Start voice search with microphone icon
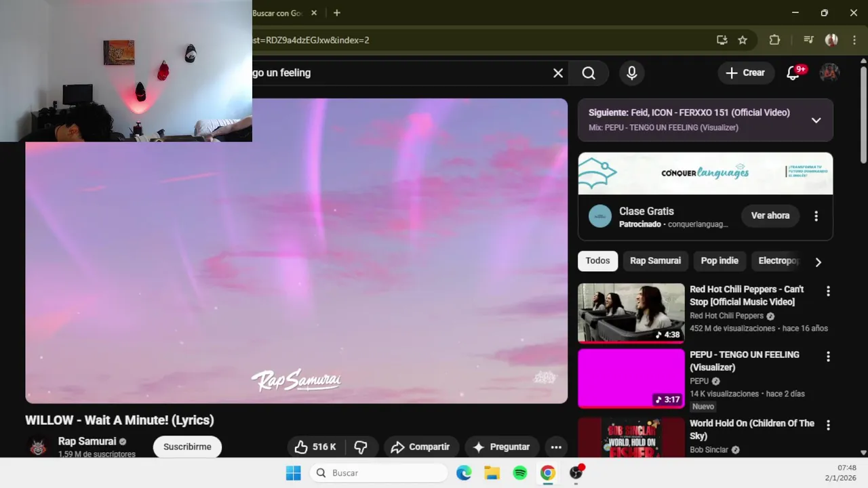This screenshot has width=868, height=488. click(632, 73)
